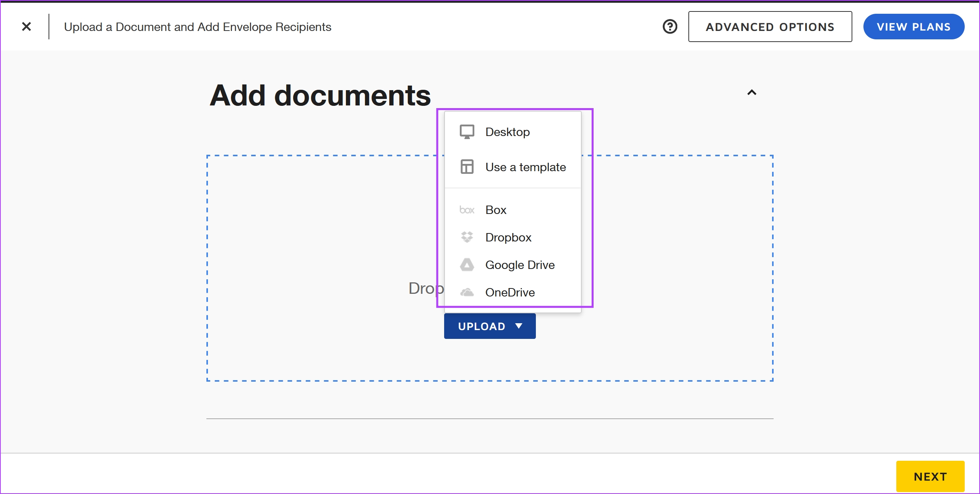The width and height of the screenshot is (980, 494).
Task: Click the Box logo icon
Action: tap(467, 210)
